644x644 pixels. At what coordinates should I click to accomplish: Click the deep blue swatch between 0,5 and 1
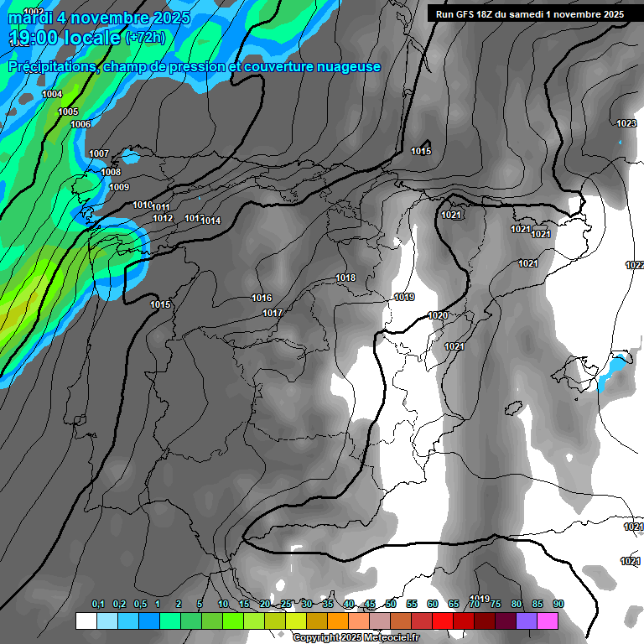click(149, 621)
